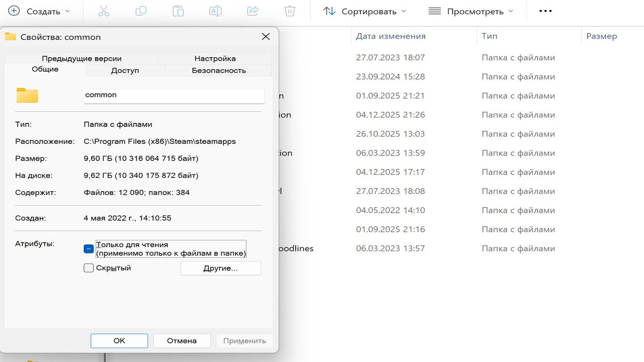The width and height of the screenshot is (644, 362).
Task: Click the Cut scissors icon in toolbar
Action: 104,11
